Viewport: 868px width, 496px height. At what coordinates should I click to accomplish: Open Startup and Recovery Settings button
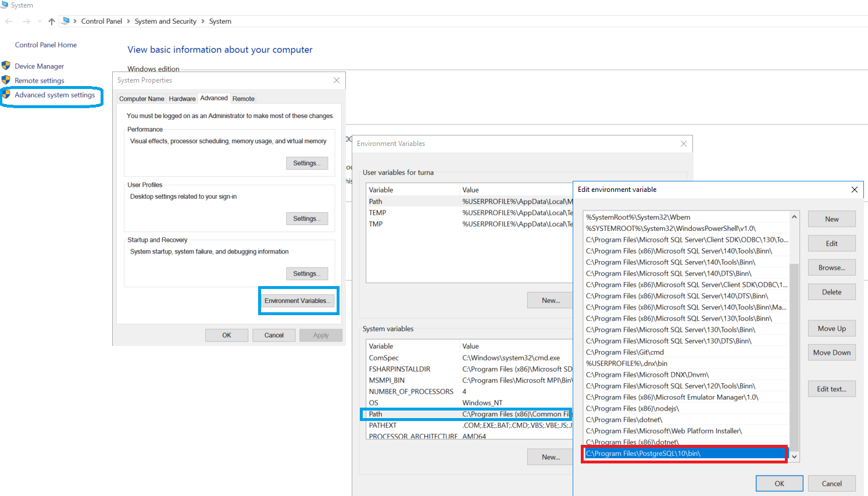pos(307,274)
